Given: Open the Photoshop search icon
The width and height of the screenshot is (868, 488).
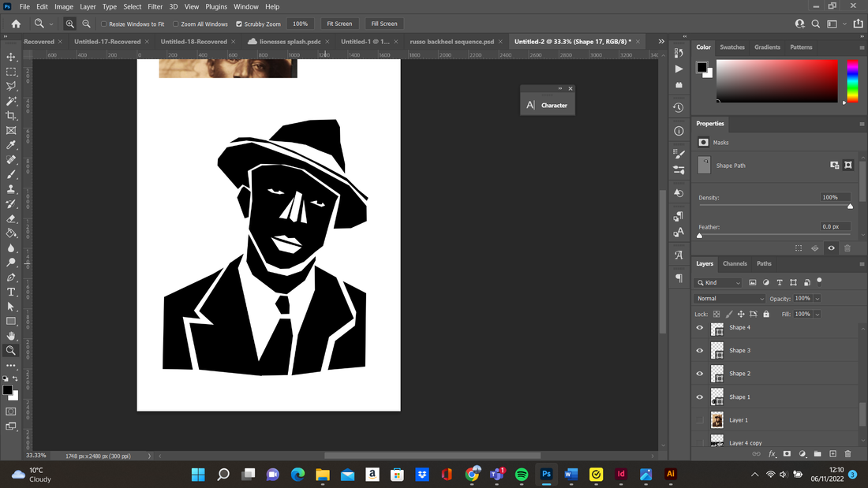Looking at the screenshot, I should coord(815,24).
